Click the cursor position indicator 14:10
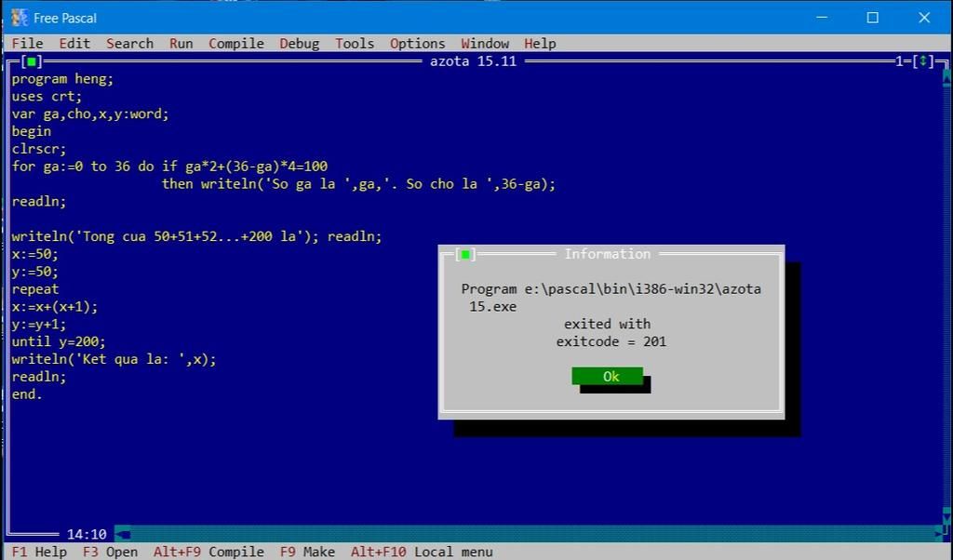This screenshot has height=560, width=953. [x=87, y=535]
